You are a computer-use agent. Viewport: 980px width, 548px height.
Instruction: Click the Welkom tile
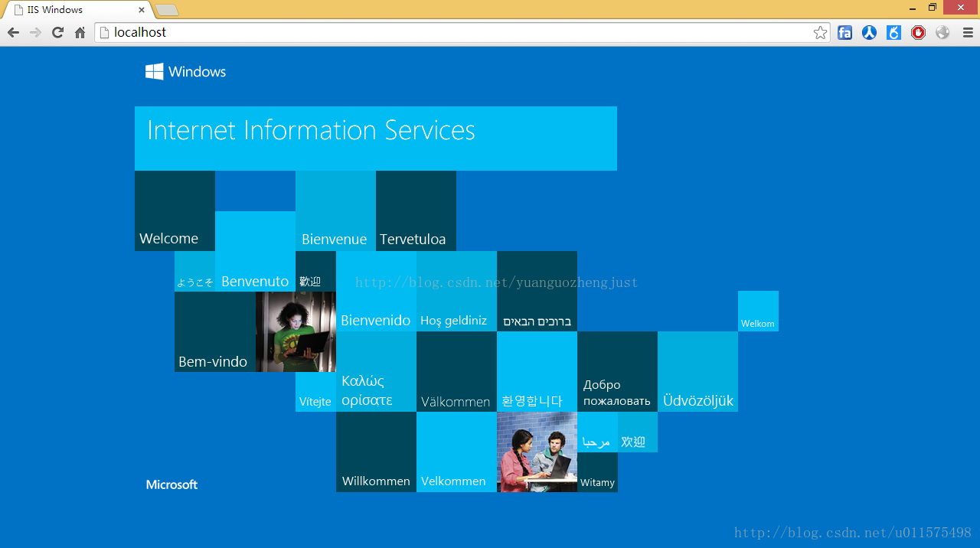(758, 311)
